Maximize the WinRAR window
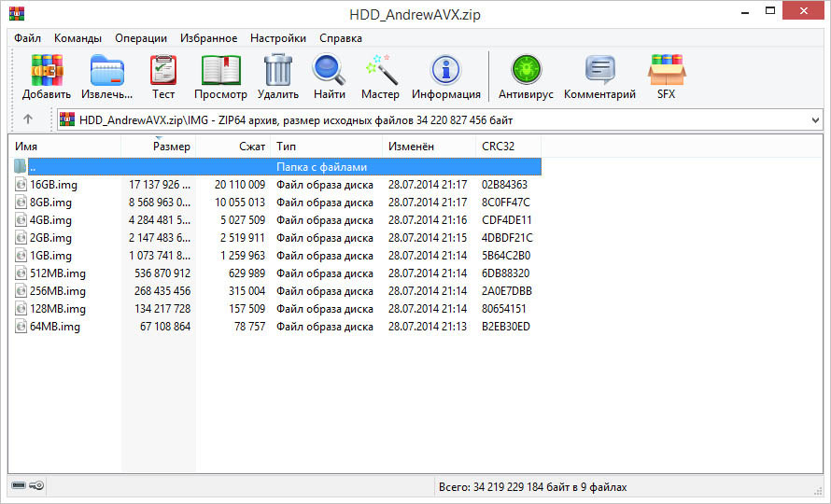 pyautogui.click(x=770, y=11)
